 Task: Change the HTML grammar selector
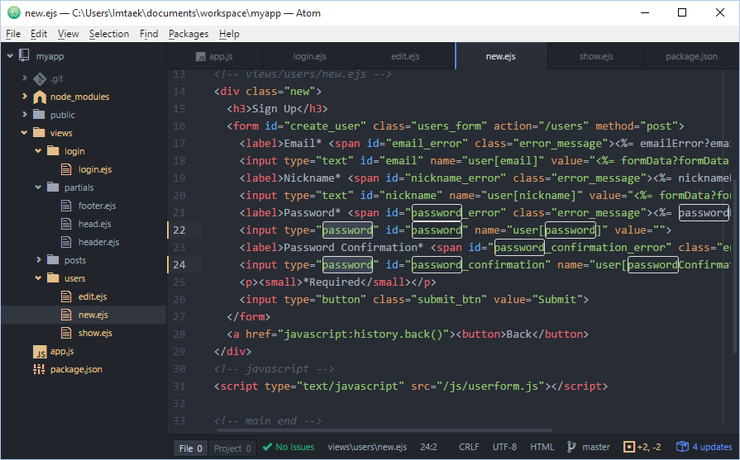tap(542, 447)
